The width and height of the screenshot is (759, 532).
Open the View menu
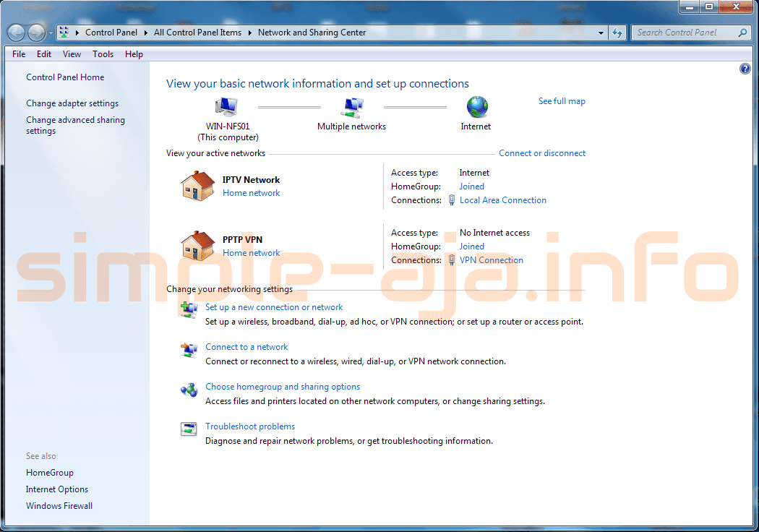72,54
